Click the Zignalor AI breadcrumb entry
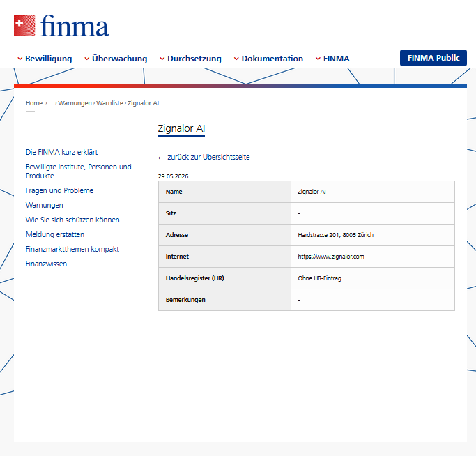 [144, 103]
